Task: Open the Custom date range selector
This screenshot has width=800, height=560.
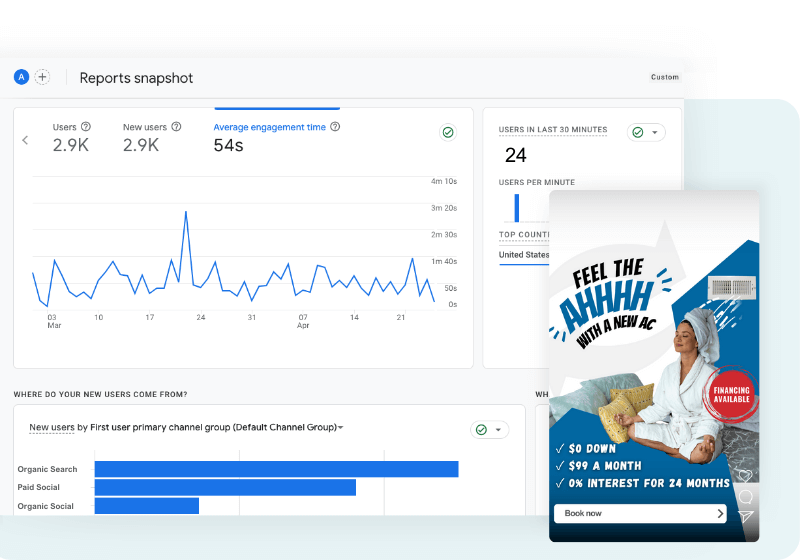Action: tap(664, 77)
